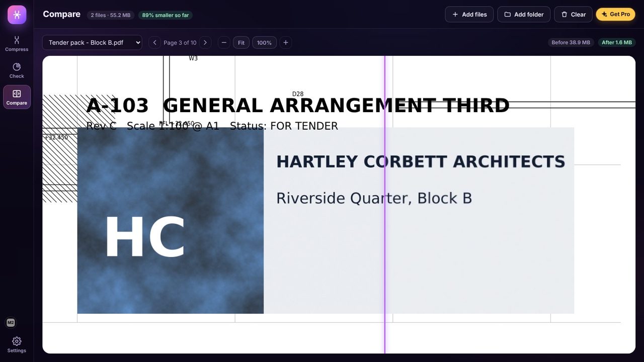Click the Riverside Quarter, Block B text
Image resolution: width=644 pixels, height=362 pixels.
[374, 198]
